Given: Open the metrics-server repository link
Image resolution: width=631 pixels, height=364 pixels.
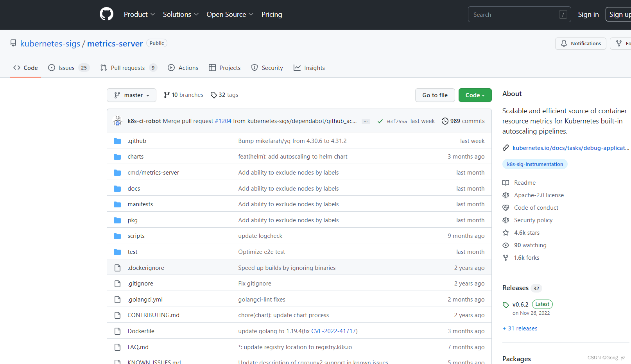Looking at the screenshot, I should tap(115, 43).
